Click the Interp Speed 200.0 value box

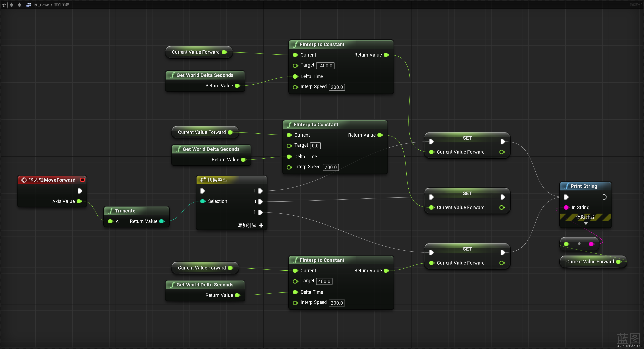click(x=337, y=87)
